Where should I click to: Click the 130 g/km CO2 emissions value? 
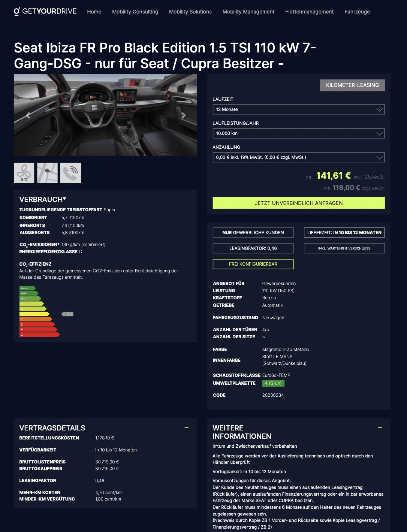tap(83, 245)
